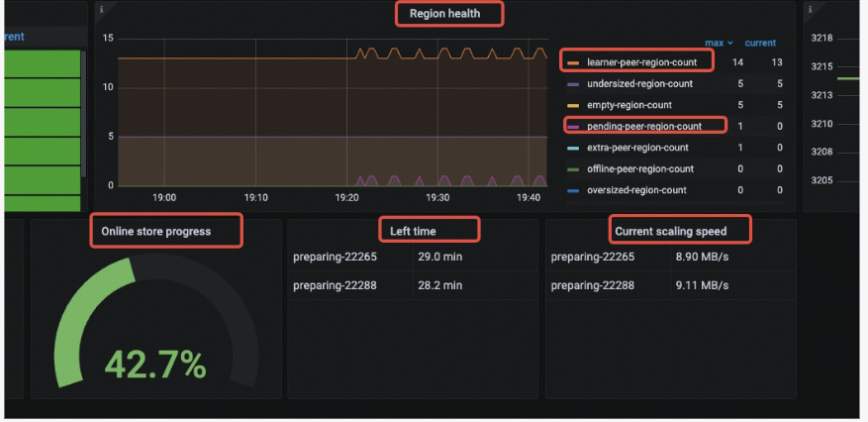Select preparing-22265 in Current scaling speed
This screenshot has height=422, width=868.
(x=593, y=257)
